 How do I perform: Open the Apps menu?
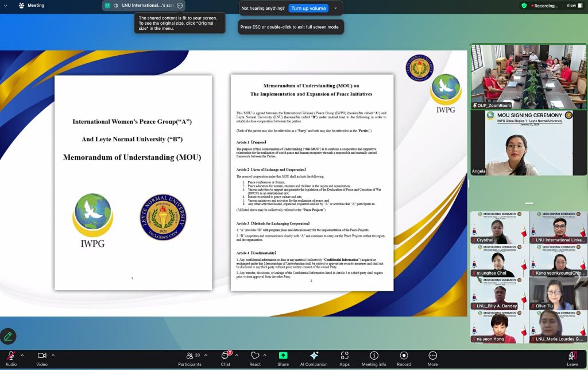345,359
